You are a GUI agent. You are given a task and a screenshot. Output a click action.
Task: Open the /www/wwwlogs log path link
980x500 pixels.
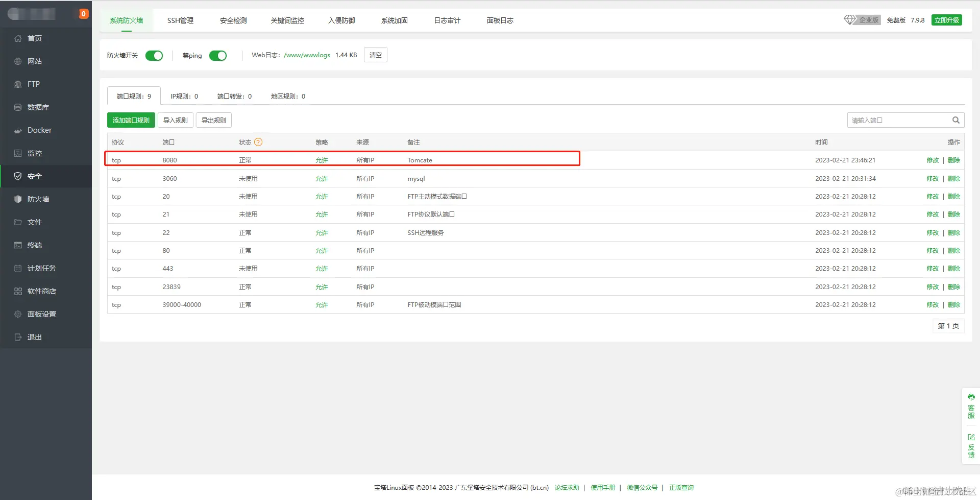click(x=307, y=55)
